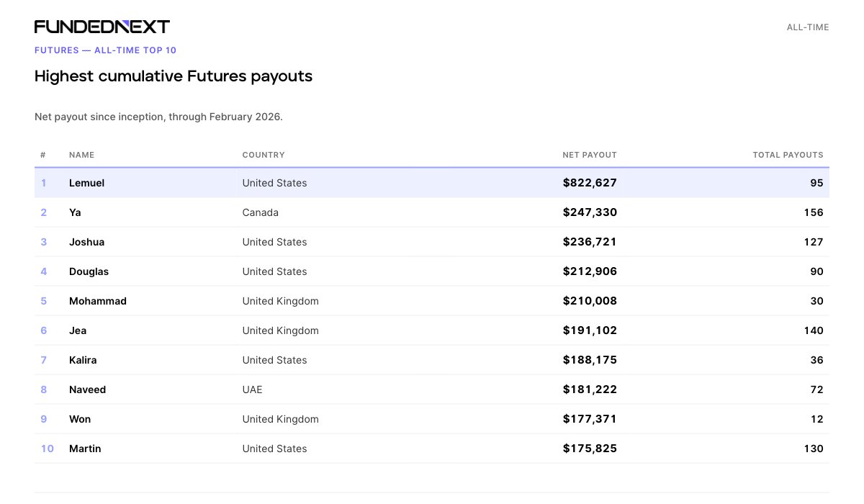Select Won at rank 9
This screenshot has height=504, width=864.
79,419
